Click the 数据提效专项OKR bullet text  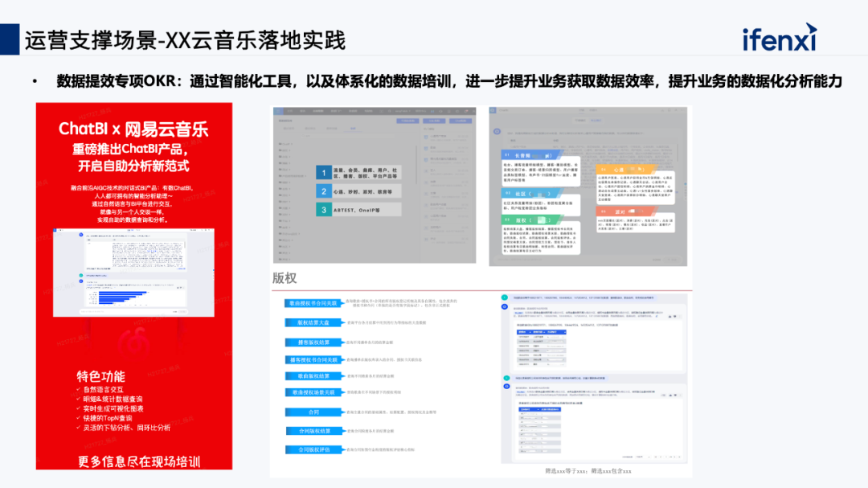[449, 81]
